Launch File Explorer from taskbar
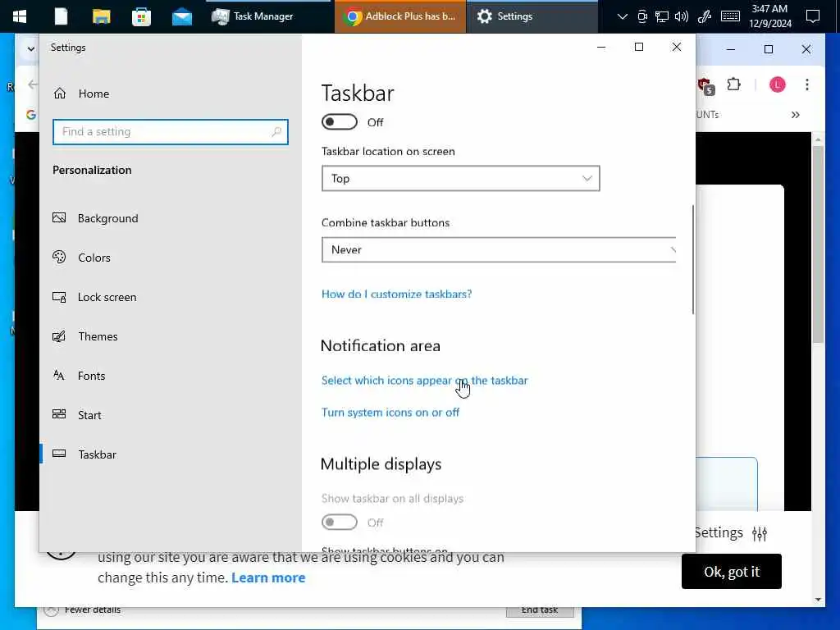Viewport: 840px width, 630px height. coord(101,16)
